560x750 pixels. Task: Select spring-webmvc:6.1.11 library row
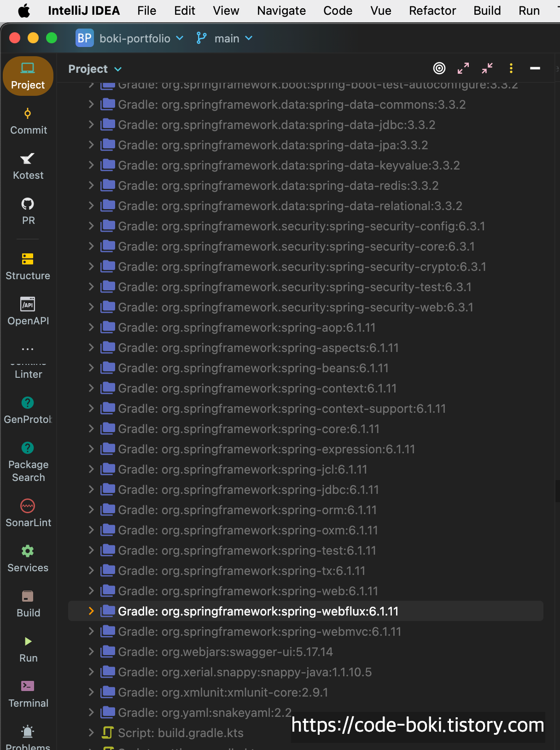point(306,632)
